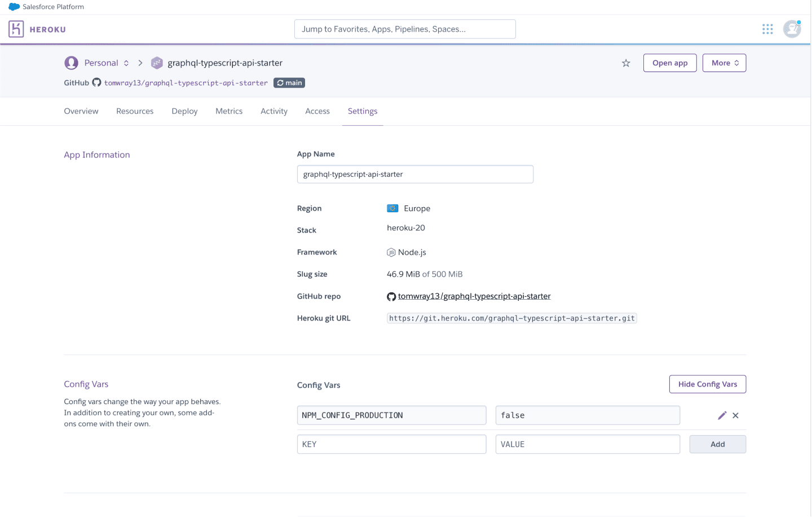812x517 pixels.
Task: Switch to the Activity tab
Action: 274,111
